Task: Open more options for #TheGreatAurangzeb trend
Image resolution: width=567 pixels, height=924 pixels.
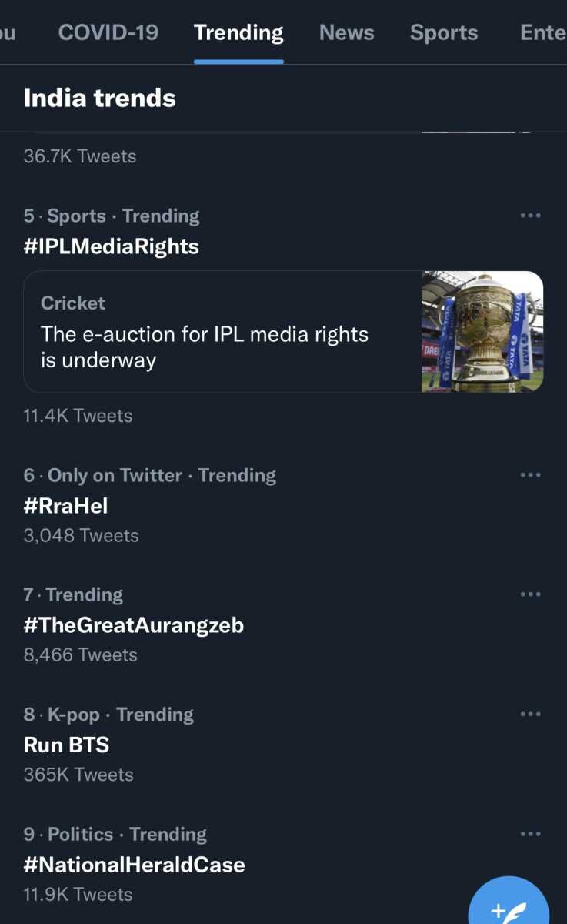Action: pyautogui.click(x=530, y=595)
